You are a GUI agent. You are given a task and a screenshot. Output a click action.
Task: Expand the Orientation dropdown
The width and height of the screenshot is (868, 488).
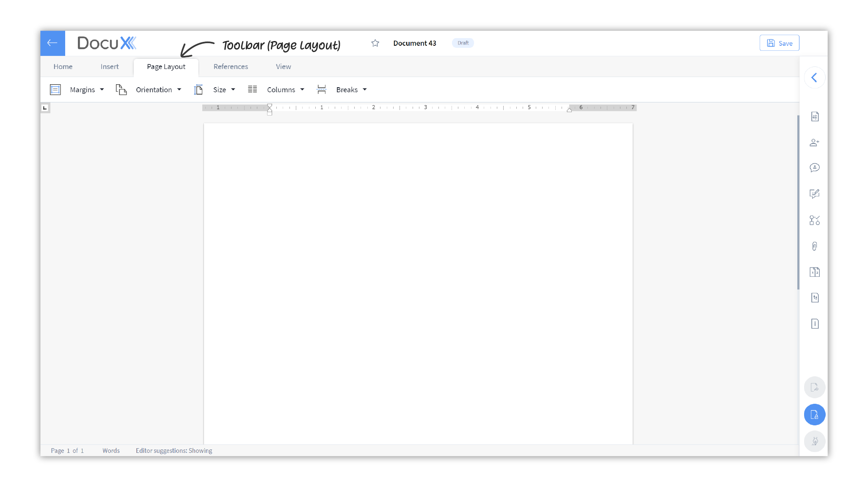coord(149,90)
